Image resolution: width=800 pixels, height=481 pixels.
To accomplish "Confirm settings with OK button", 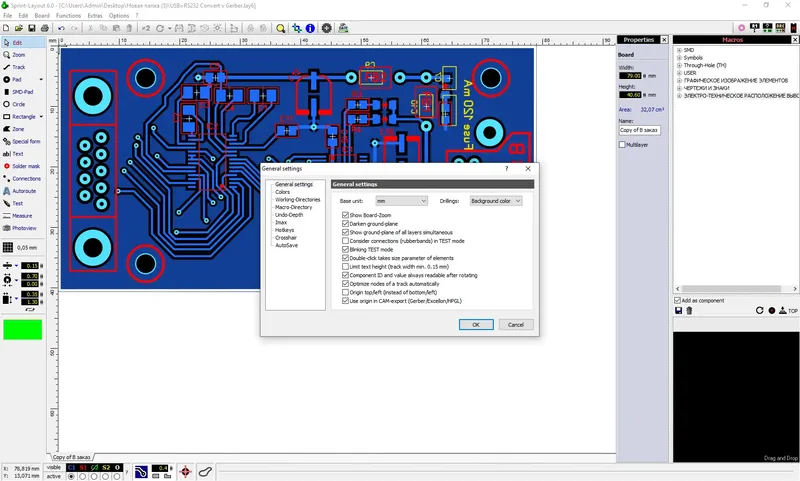I will (x=476, y=325).
